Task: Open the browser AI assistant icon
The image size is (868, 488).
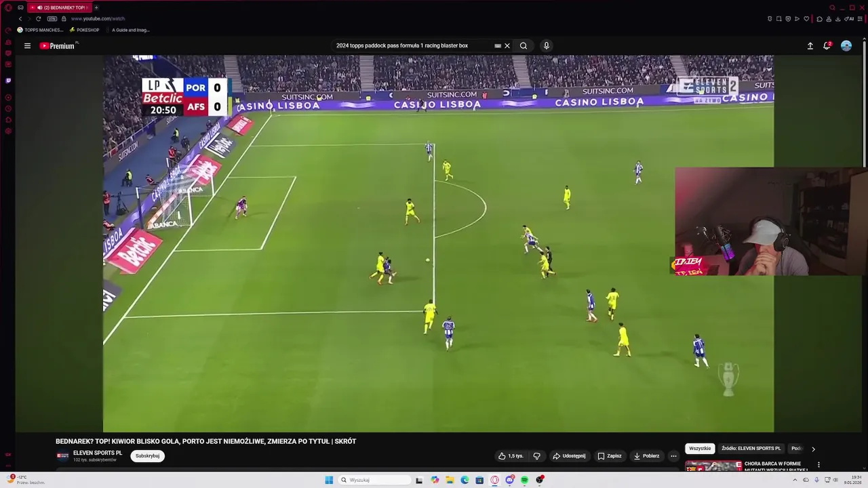Action: (849, 19)
